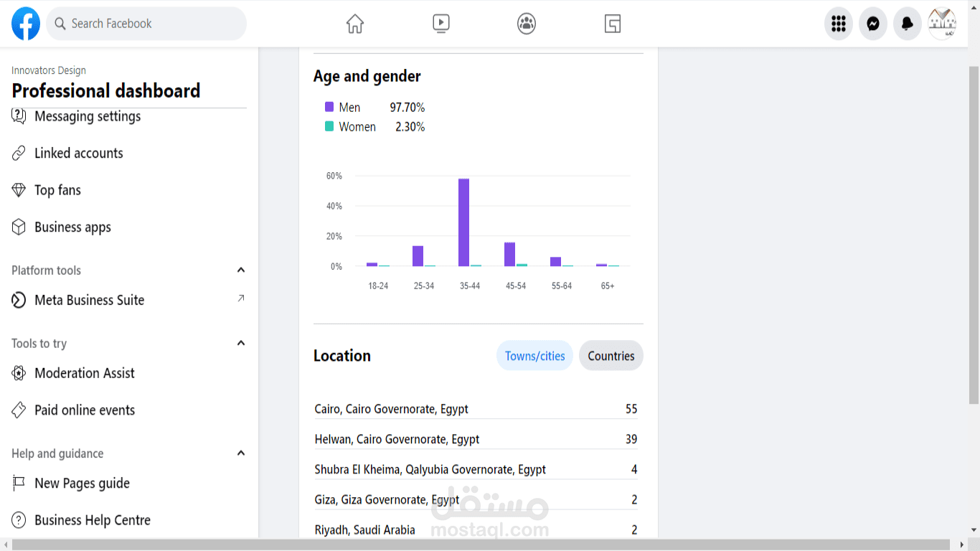The image size is (980, 551).
Task: Open Top fans in sidebar
Action: point(57,190)
